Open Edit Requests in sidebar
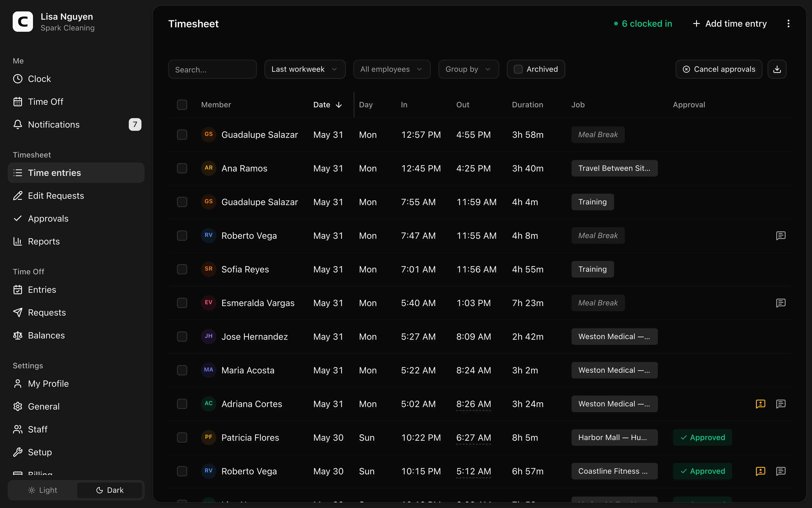Screen dimensions: 812x508 coord(76,196)
